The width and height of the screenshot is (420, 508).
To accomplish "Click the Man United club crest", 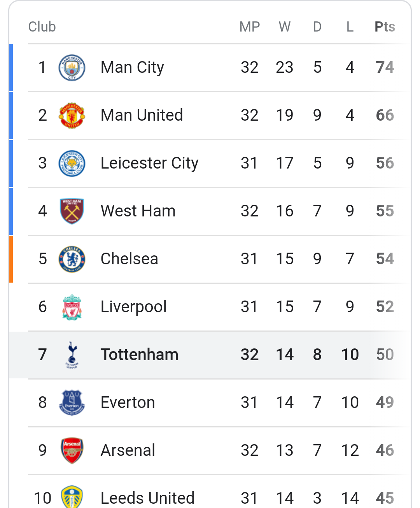I will point(72,116).
